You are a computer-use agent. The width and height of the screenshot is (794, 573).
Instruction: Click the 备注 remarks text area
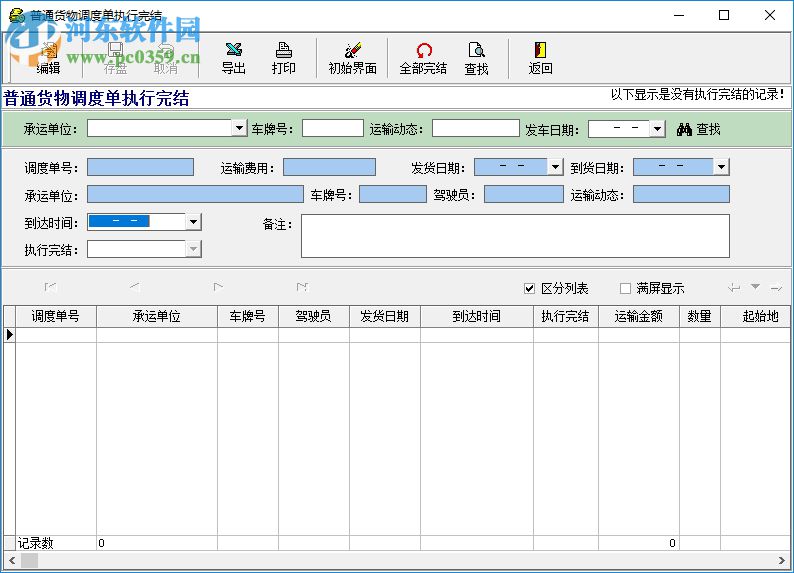[x=515, y=236]
